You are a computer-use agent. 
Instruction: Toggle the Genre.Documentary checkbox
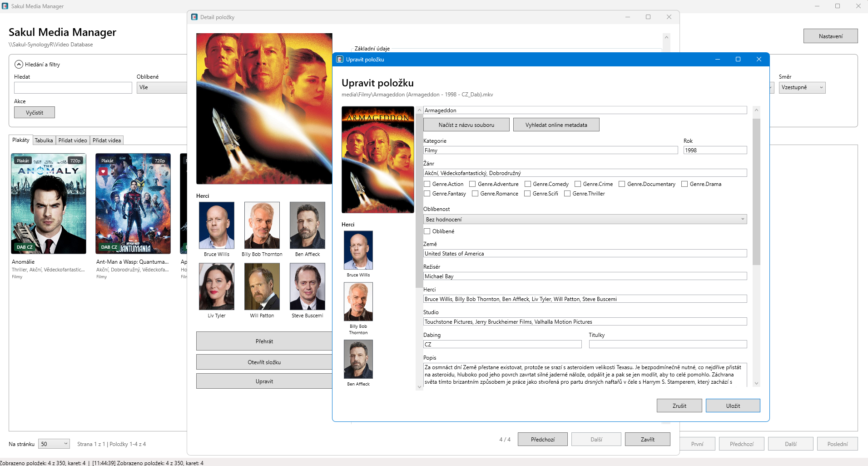(x=622, y=184)
